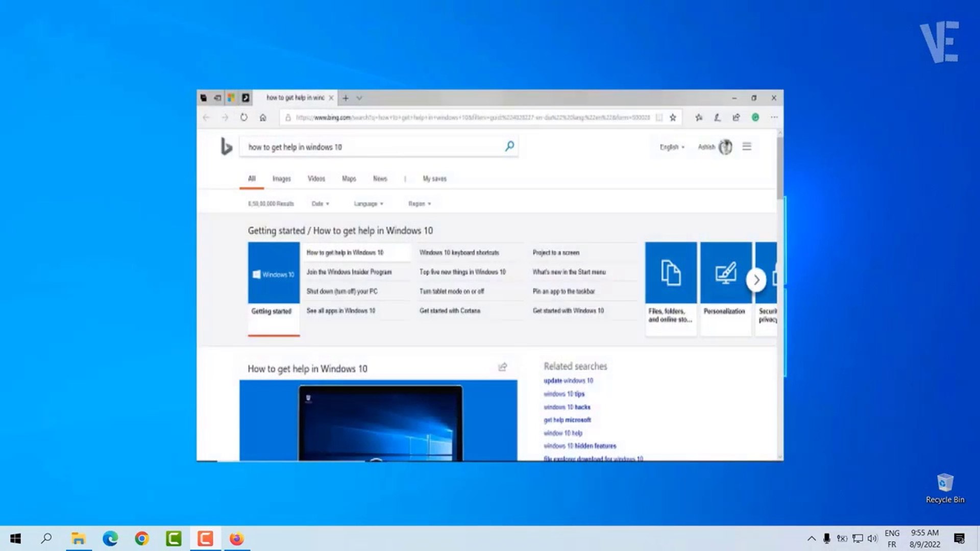
Task: Open related search update windows 10
Action: click(568, 381)
